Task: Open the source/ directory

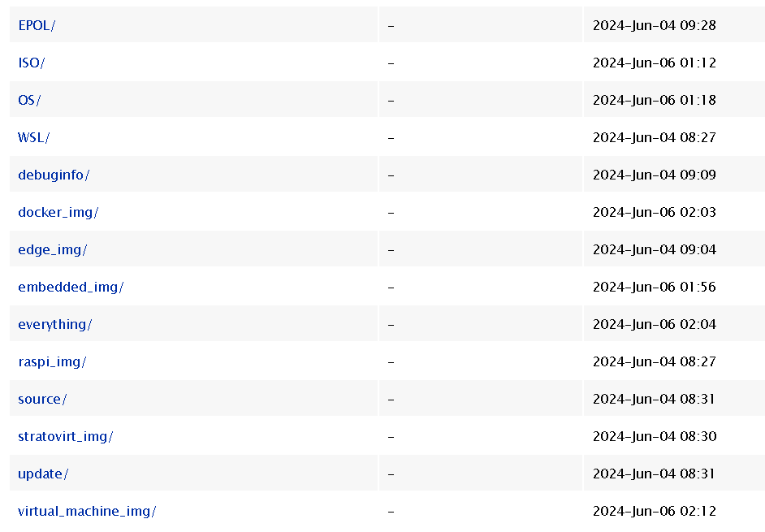Action: click(x=42, y=399)
